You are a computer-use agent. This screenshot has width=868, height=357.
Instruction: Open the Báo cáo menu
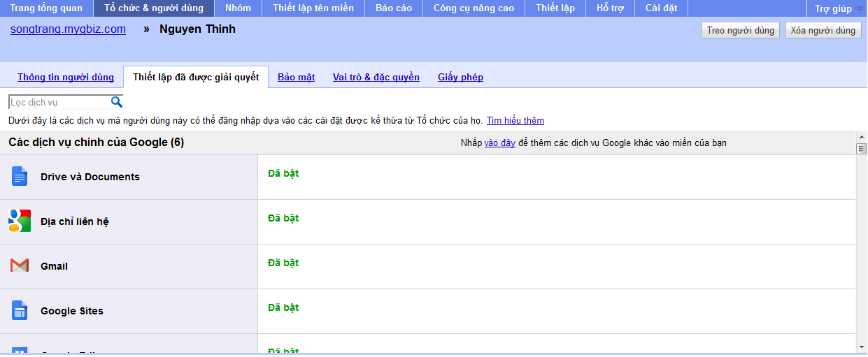[x=393, y=8]
